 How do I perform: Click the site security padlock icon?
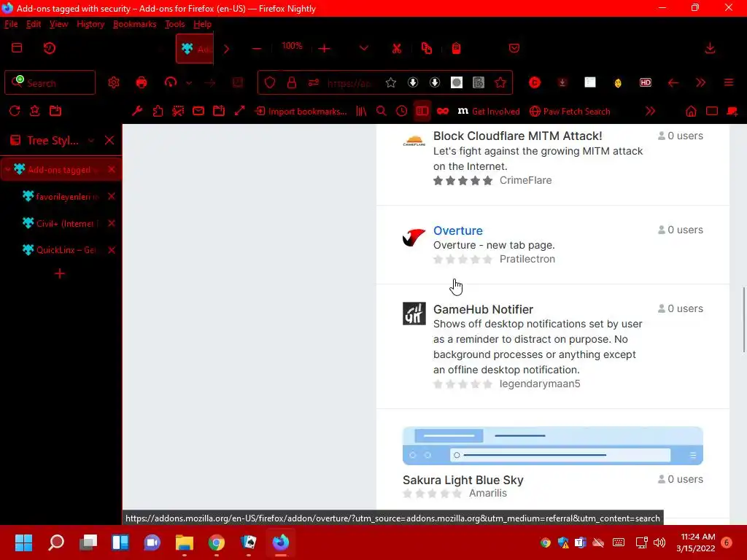tap(292, 83)
